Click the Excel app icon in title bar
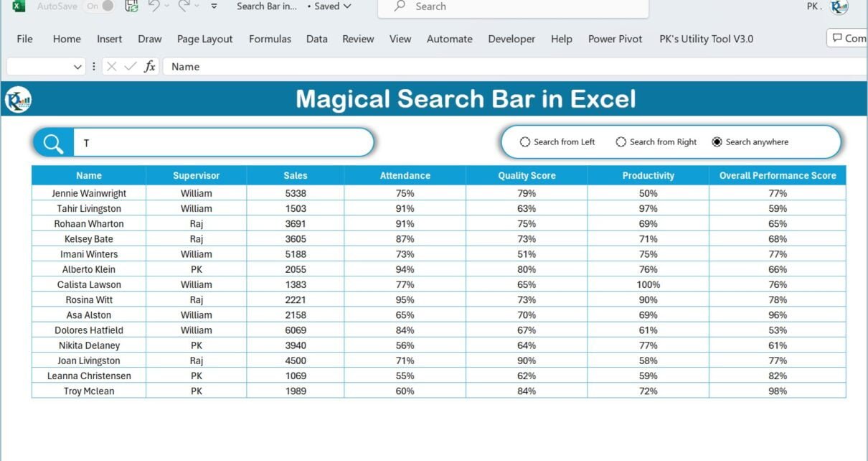Viewport: 868px width, 461px height. 19,6
